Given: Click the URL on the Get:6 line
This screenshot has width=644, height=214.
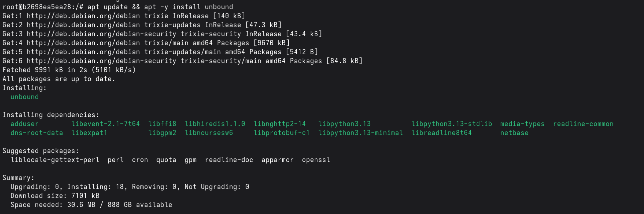Looking at the screenshot, I should (101, 61).
